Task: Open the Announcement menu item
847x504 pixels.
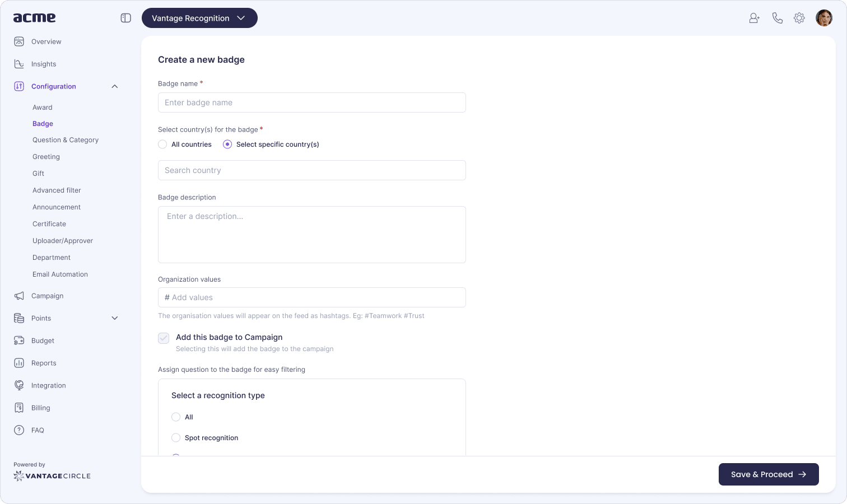Action: 57,207
